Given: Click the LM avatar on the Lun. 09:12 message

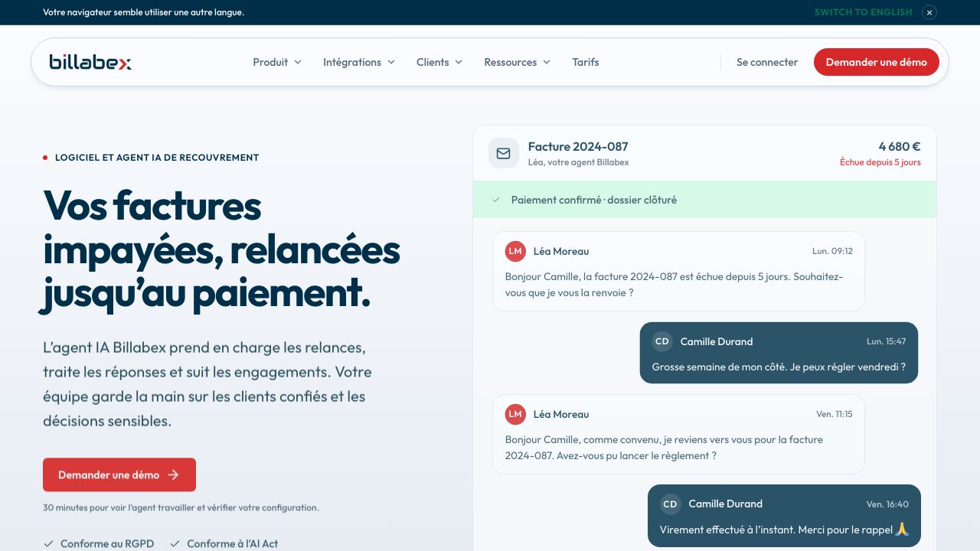Looking at the screenshot, I should pyautogui.click(x=515, y=251).
